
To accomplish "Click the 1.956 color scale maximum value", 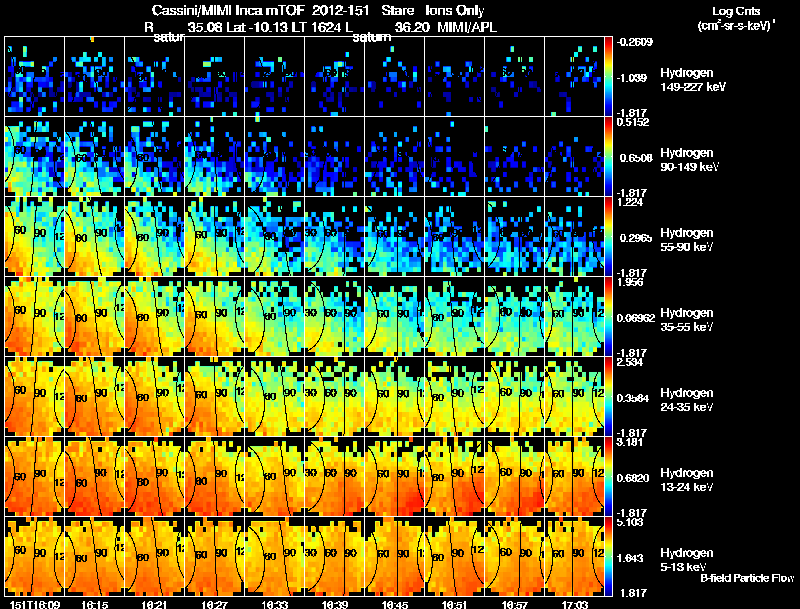I will click(630, 283).
